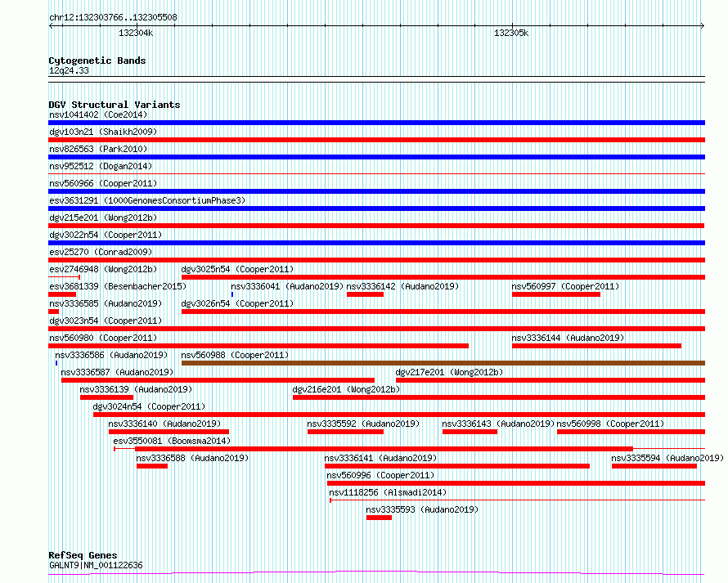The image size is (728, 583).
Task: Click the red bar under nsv3335593
Action: (379, 518)
